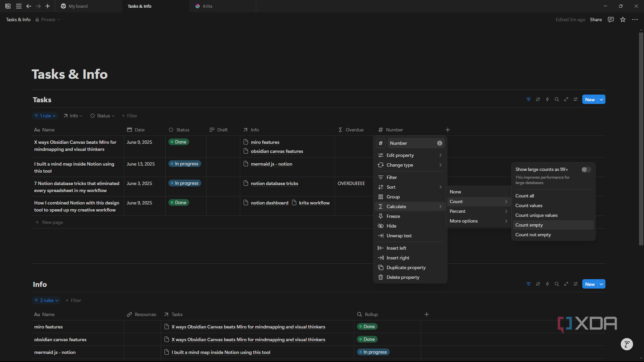This screenshot has height=362, width=644.
Task: Switch to the My board tab
Action: [88, 6]
